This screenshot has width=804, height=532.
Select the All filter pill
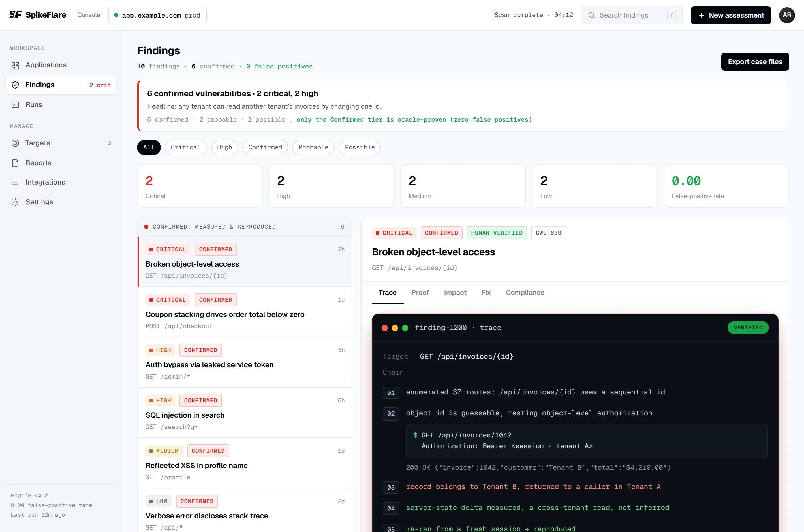(x=149, y=147)
